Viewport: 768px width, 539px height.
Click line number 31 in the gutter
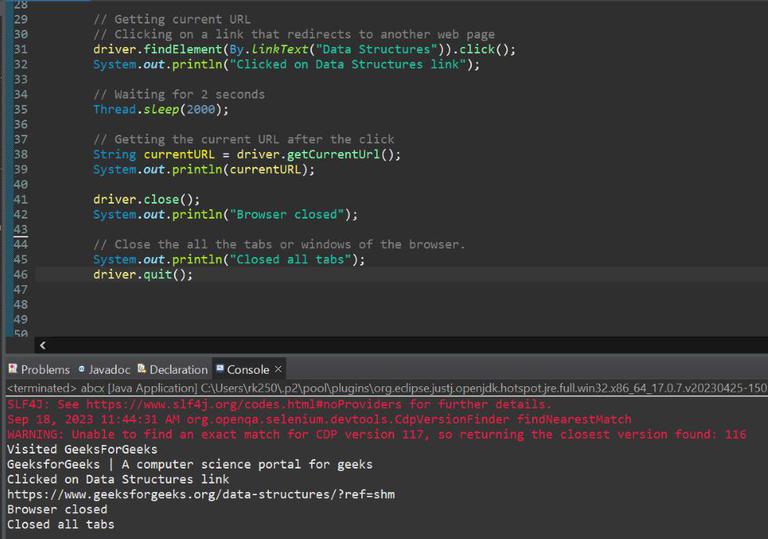21,49
